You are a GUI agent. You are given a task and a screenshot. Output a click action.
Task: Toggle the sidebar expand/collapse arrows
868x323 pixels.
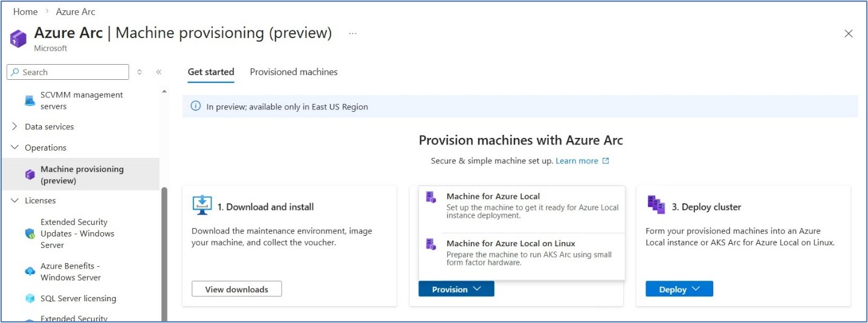click(x=140, y=72)
